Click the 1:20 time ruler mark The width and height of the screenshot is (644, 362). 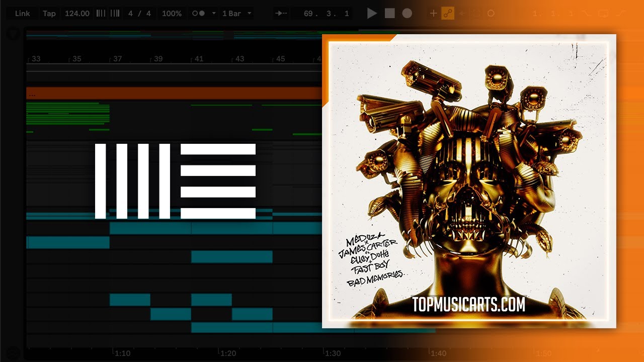click(228, 353)
